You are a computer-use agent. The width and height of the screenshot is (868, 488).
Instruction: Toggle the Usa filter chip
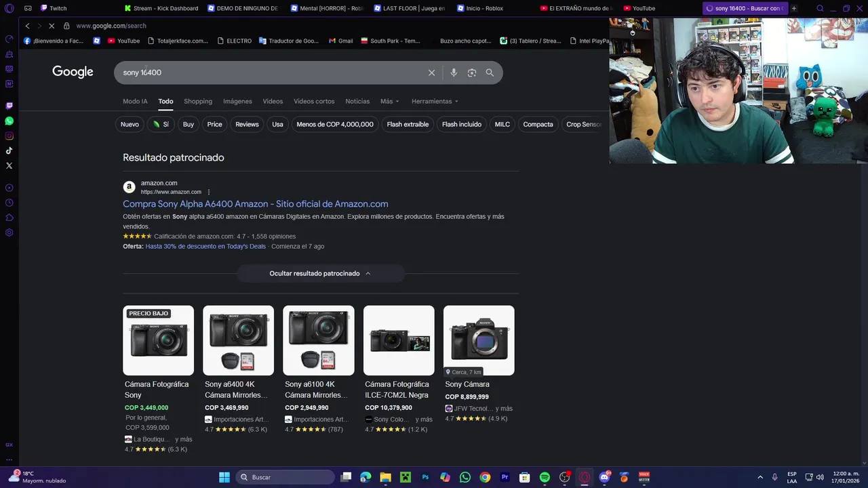(277, 124)
